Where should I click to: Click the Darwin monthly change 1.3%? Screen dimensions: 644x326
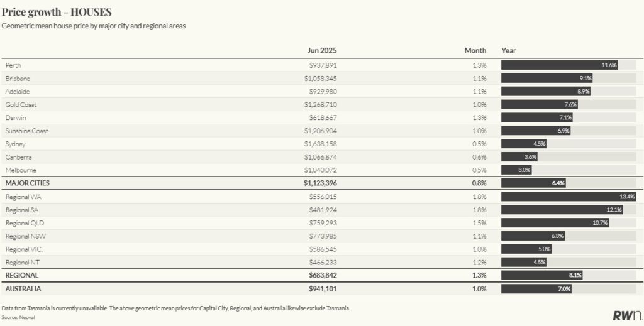(x=478, y=117)
